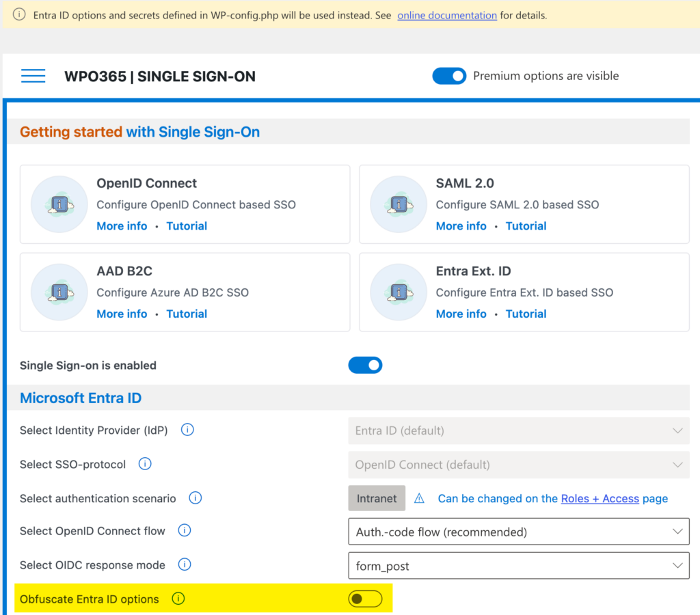The height and width of the screenshot is (615, 700).
Task: Open More info for AAD B2C
Action: click(122, 314)
